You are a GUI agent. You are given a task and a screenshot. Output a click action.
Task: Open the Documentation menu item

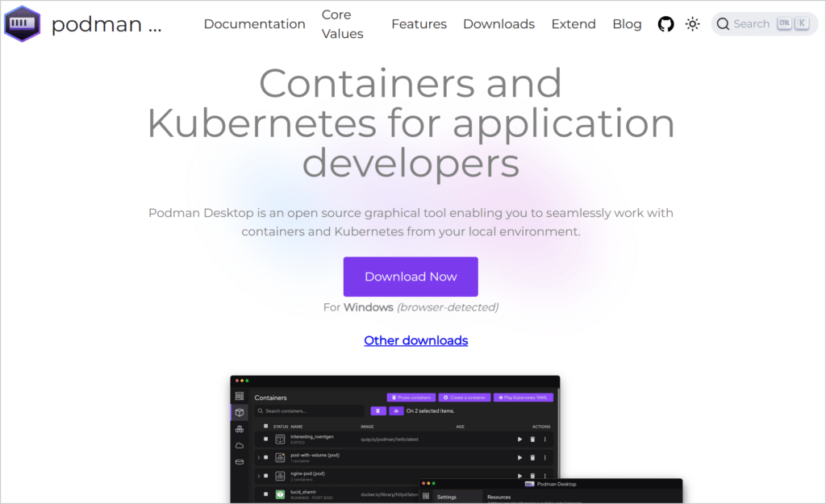[254, 24]
